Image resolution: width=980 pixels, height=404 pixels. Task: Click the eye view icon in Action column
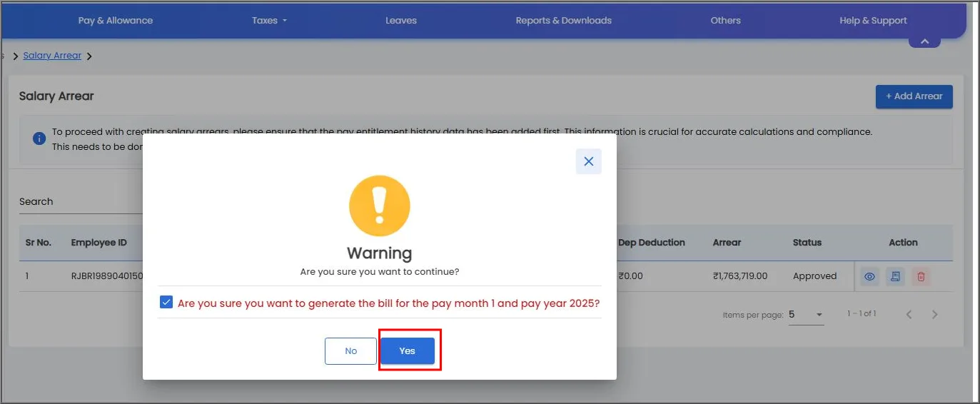(x=869, y=276)
